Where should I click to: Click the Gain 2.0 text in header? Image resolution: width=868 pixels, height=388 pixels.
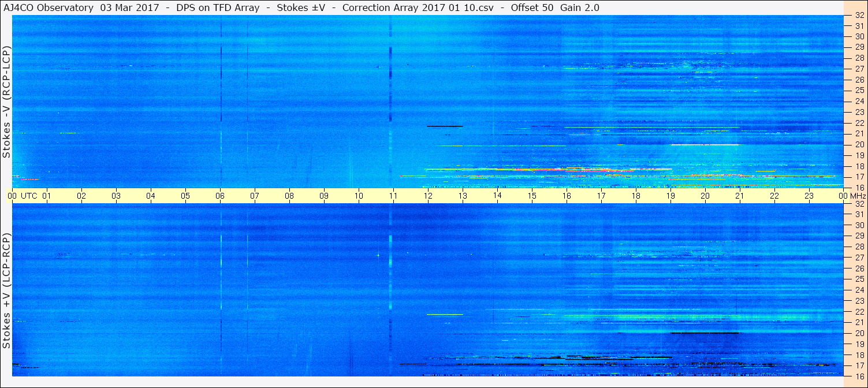tap(579, 8)
